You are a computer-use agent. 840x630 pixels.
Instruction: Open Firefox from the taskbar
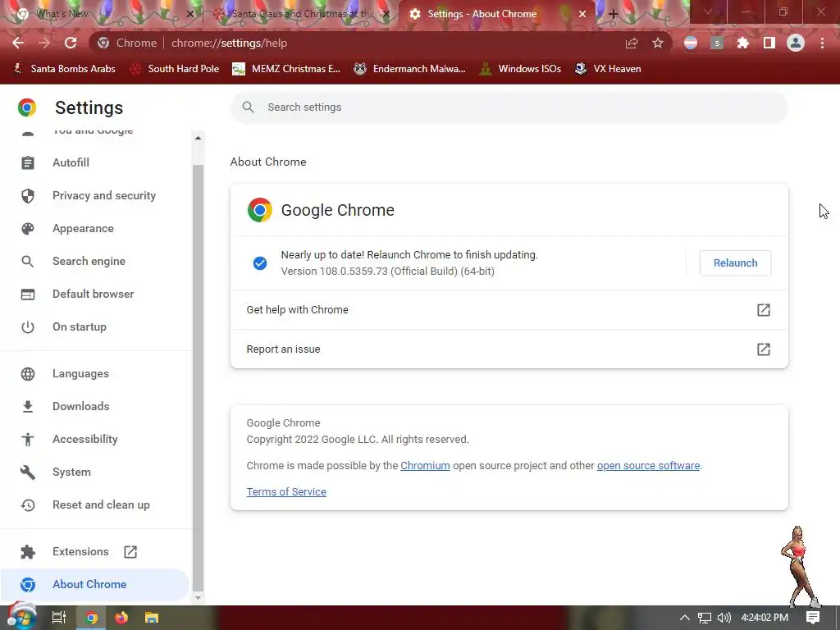tap(121, 618)
